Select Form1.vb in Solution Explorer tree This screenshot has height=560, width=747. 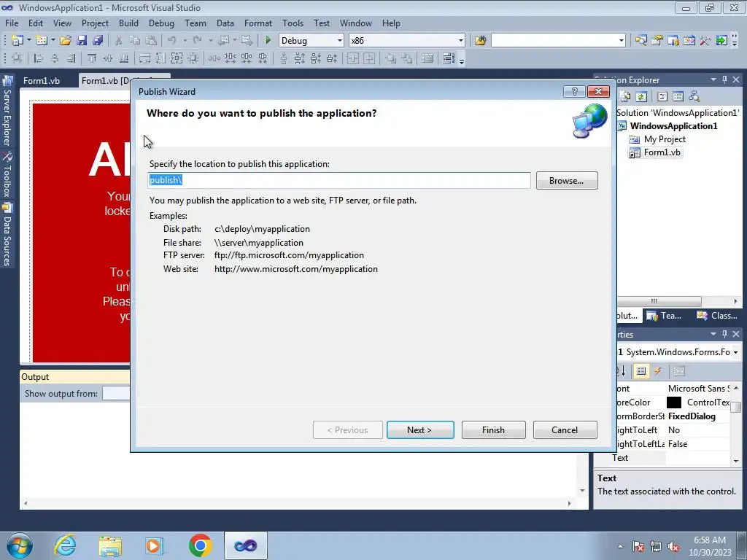[x=662, y=152]
